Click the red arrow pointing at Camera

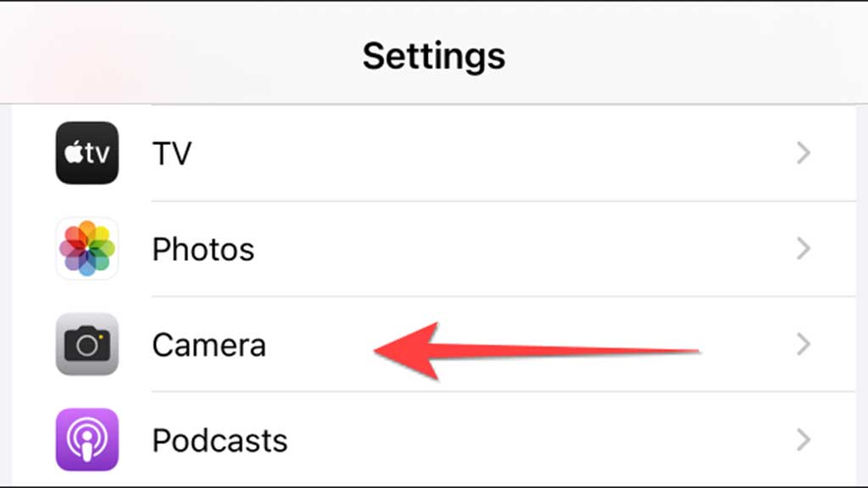click(526, 349)
